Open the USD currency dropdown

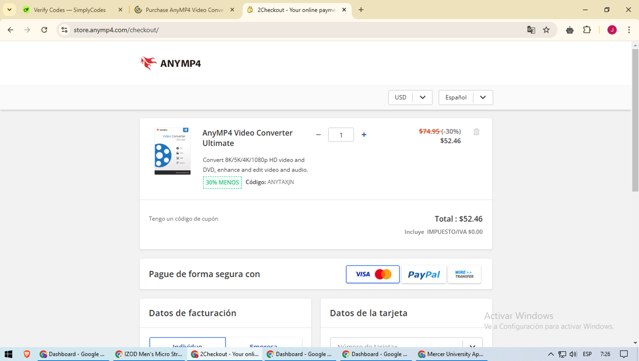pos(410,97)
